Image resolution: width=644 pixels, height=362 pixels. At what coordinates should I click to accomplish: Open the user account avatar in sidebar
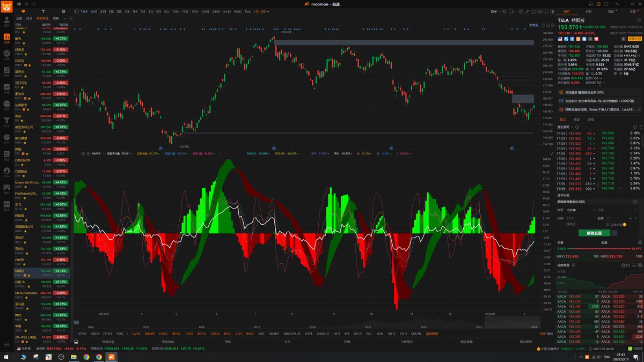tap(7, 20)
